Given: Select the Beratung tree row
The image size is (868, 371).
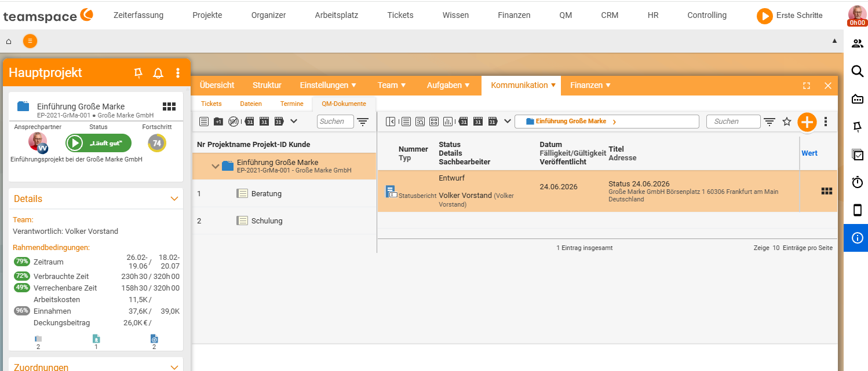Looking at the screenshot, I should tap(284, 193).
